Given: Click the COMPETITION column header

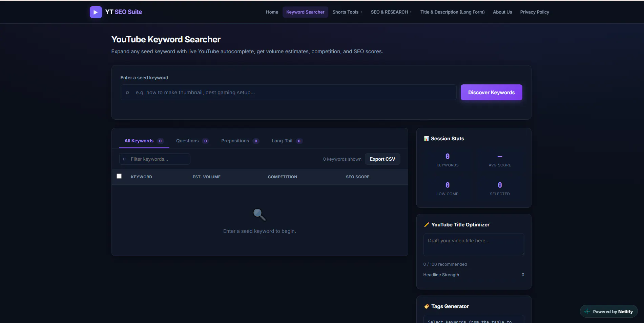Looking at the screenshot, I should coord(283,177).
